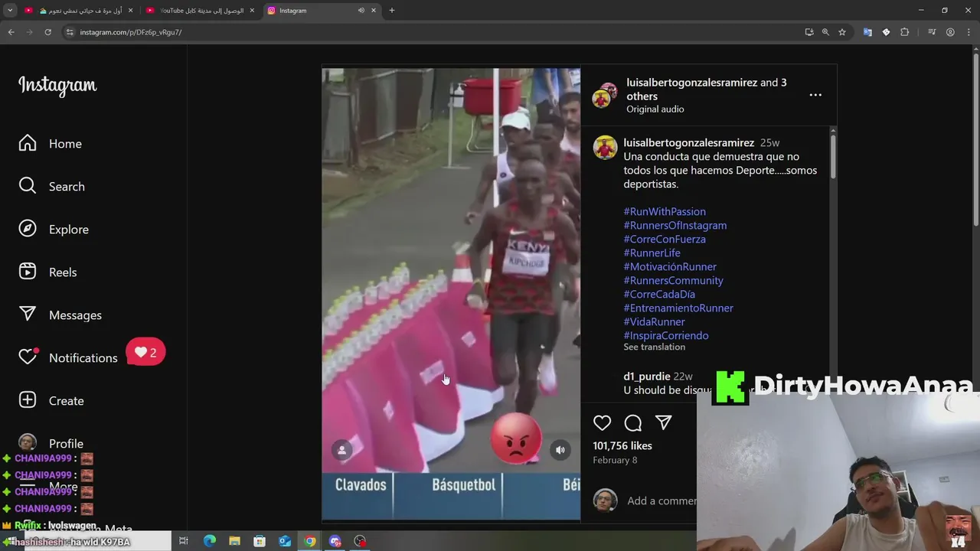The height and width of the screenshot is (551, 980).
Task: Click the avatar beside the caption
Action: (605, 148)
